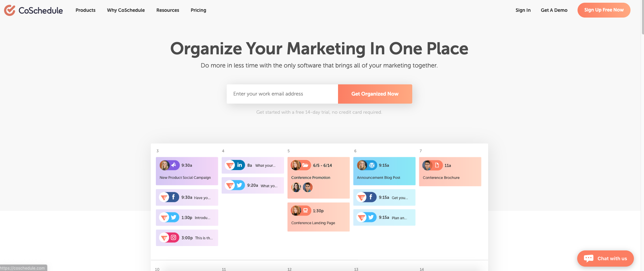
Task: Click the Sign In link
Action: (x=523, y=10)
